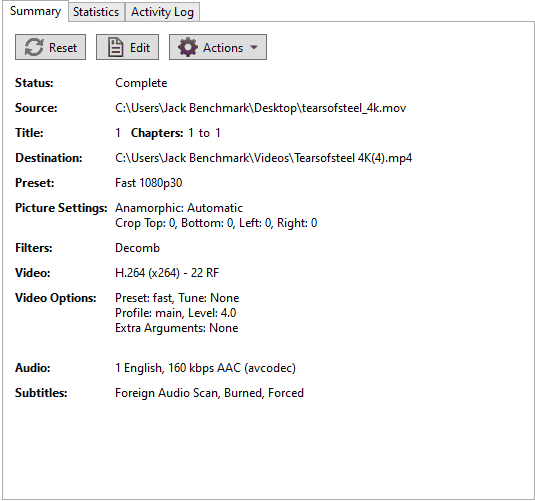Screen dimensions: 535x501
Task: Click the Reset button label
Action: point(63,47)
